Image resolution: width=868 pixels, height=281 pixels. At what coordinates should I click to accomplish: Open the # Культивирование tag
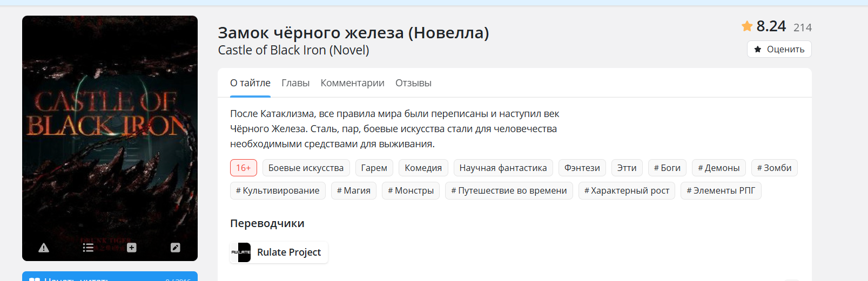[278, 190]
